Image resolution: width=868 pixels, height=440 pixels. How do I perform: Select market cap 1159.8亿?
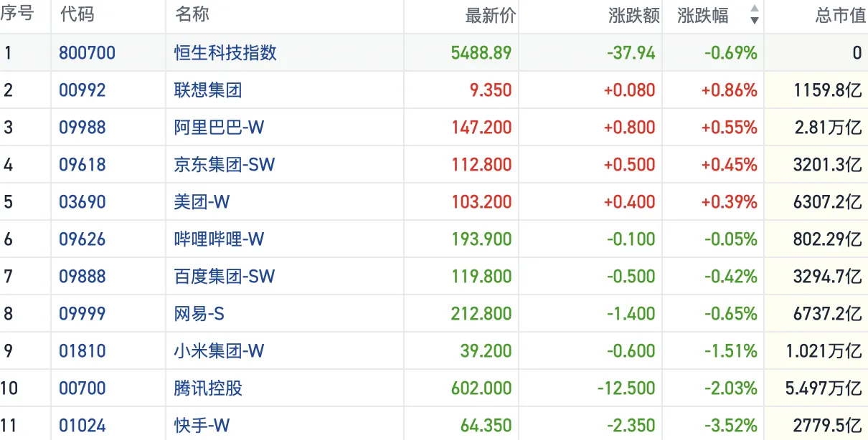pyautogui.click(x=828, y=90)
